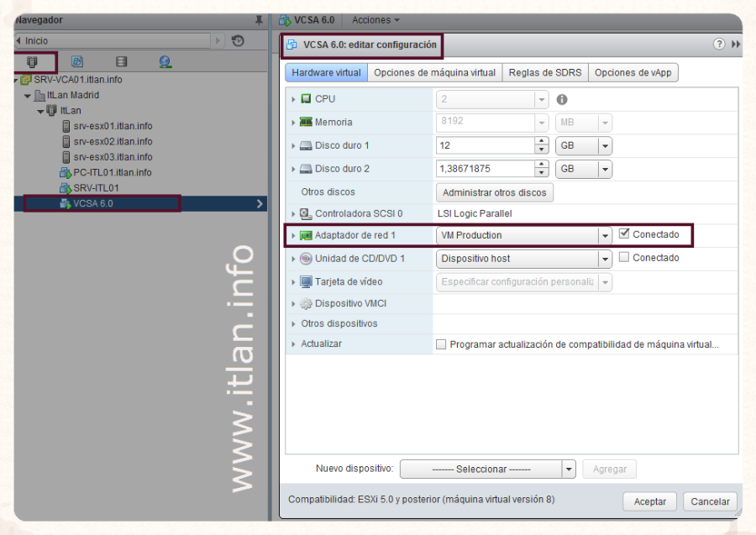Viewport: 756px width, 535px height.
Task: Click Administrar otros discos button
Action: [494, 192]
